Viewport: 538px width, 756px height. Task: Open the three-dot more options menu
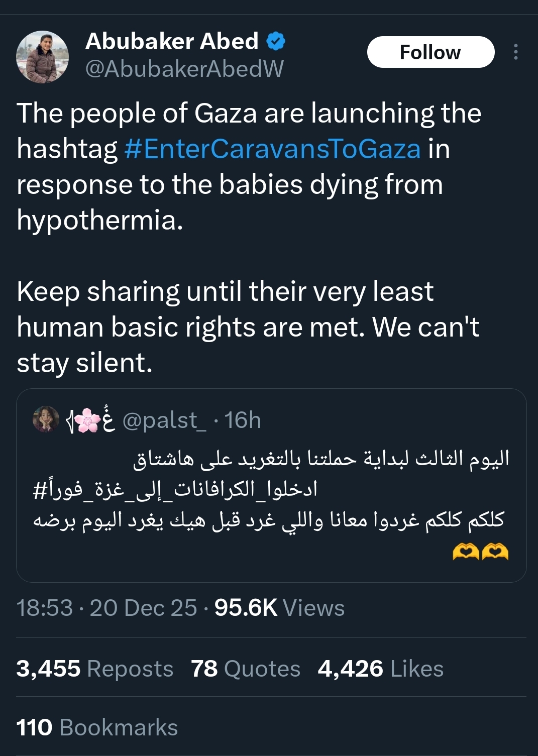pyautogui.click(x=515, y=52)
